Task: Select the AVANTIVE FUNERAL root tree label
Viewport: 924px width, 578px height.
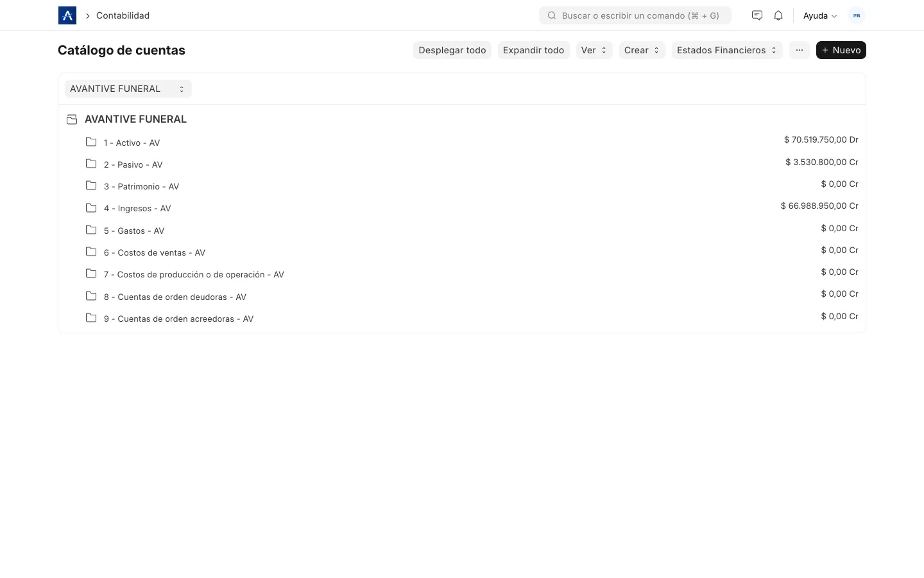Action: 135,119
